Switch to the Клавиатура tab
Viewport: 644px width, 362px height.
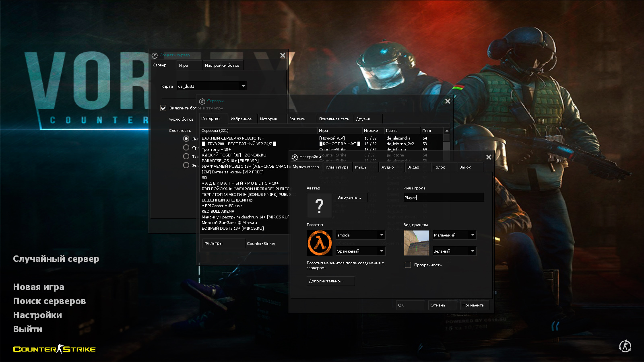[337, 167]
